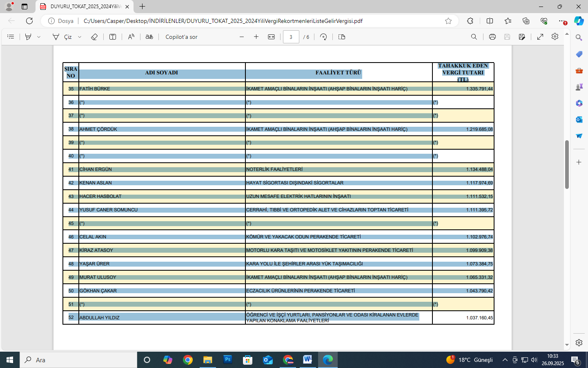Click the rotate page icon

(x=323, y=37)
